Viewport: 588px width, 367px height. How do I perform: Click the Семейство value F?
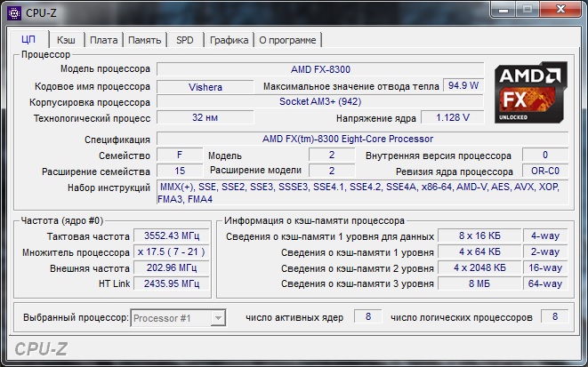[180, 155]
